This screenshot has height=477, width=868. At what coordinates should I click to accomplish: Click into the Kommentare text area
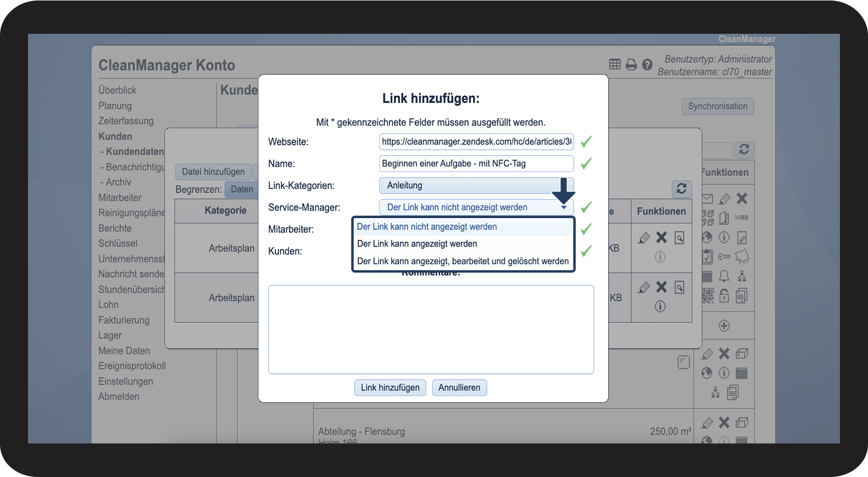431,330
